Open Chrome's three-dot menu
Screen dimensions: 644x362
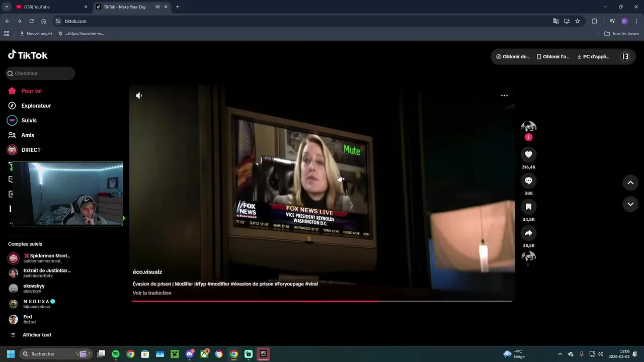[636, 21]
